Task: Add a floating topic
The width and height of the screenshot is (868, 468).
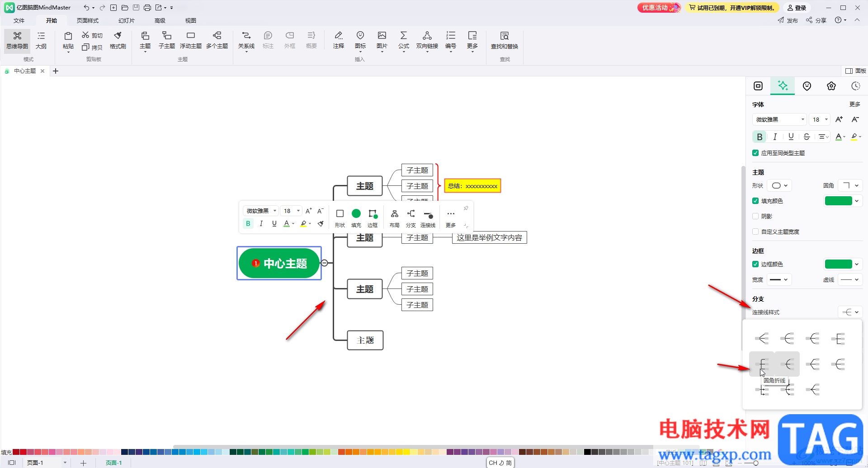Action: (x=191, y=40)
